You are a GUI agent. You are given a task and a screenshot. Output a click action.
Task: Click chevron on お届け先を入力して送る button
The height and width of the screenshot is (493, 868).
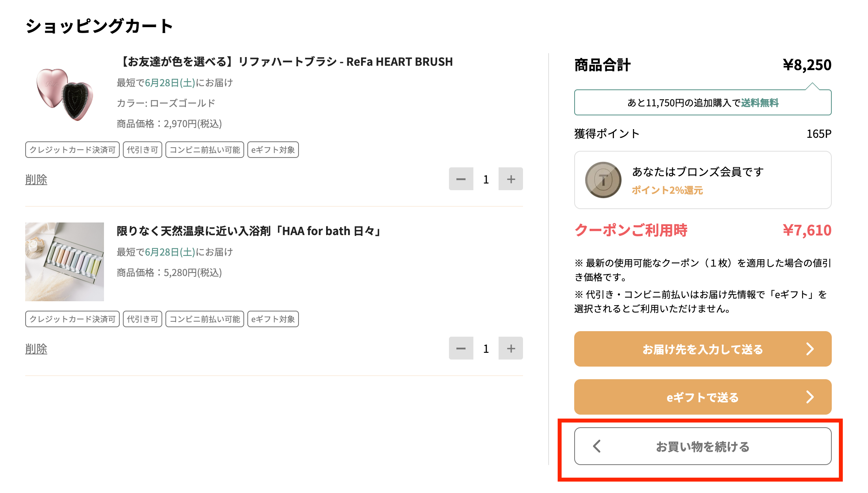pyautogui.click(x=810, y=349)
